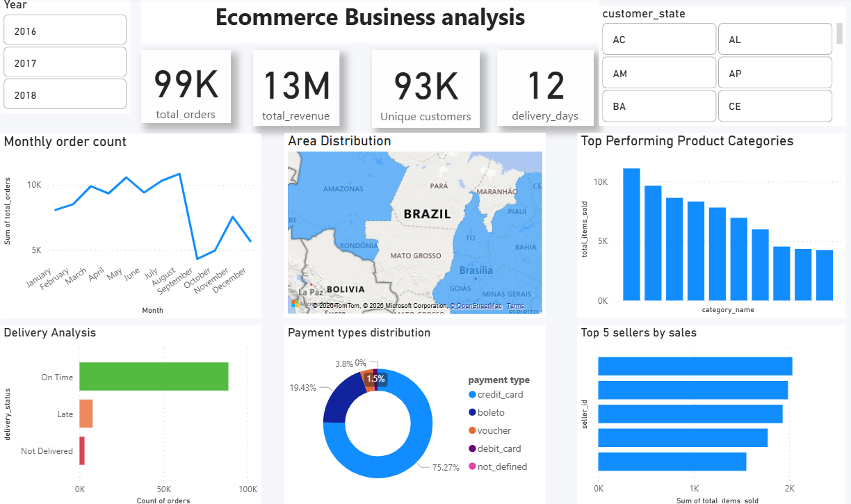This screenshot has height=504, width=851.
Task: Click the Microsoft logo on the map
Action: point(296,304)
